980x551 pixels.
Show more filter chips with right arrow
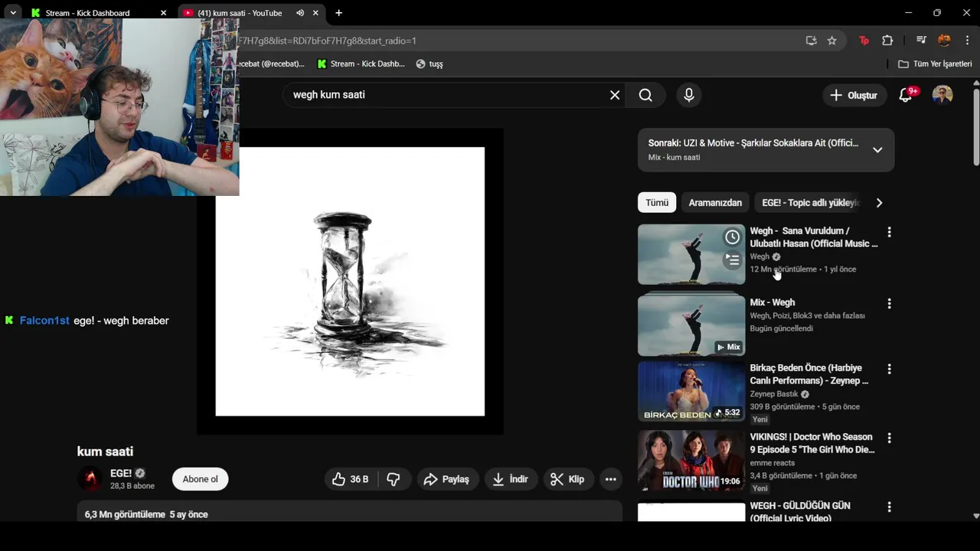pos(879,203)
